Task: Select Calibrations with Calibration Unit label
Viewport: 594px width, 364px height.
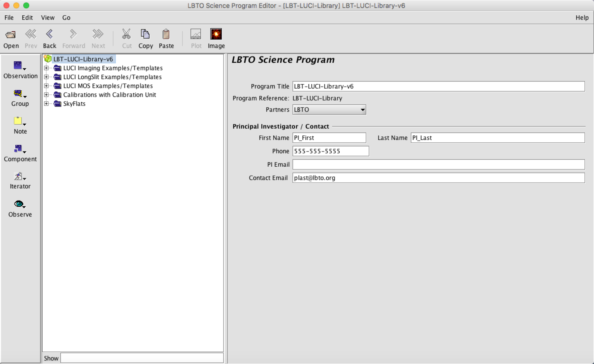Action: coord(110,95)
